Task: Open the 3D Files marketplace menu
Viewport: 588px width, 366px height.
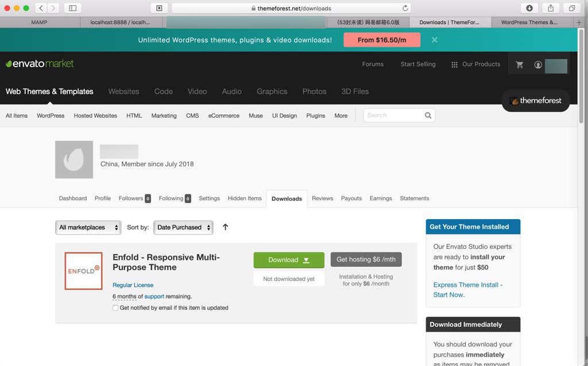Action: pyautogui.click(x=355, y=91)
